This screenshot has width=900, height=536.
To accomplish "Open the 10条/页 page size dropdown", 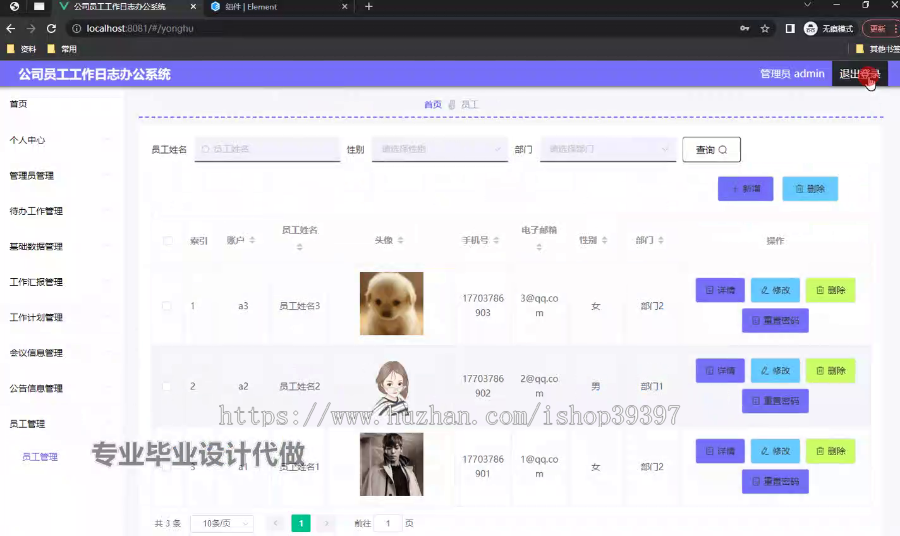I will (223, 523).
